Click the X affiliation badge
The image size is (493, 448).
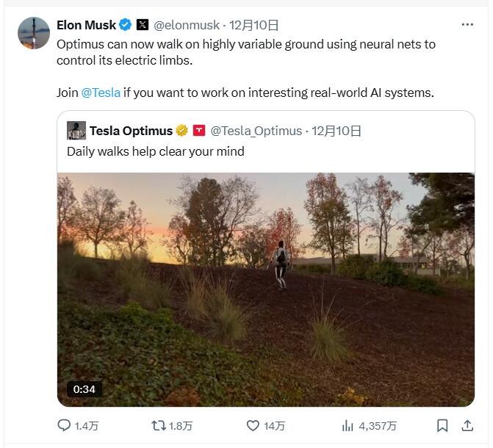(x=143, y=25)
